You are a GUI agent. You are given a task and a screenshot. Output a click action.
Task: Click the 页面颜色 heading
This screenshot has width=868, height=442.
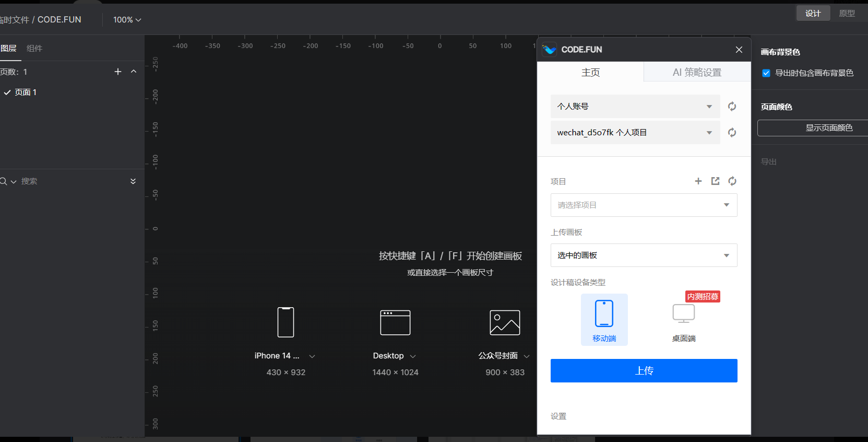coord(776,107)
